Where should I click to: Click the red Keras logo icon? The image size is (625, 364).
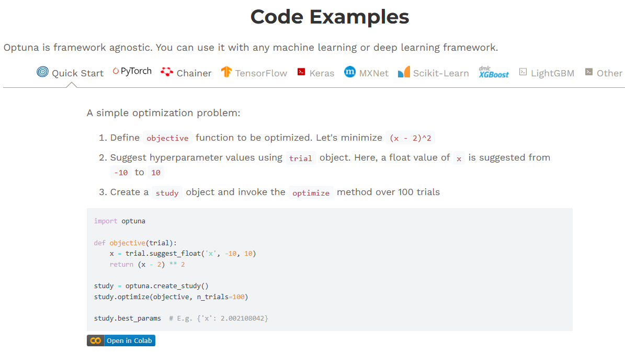[301, 72]
